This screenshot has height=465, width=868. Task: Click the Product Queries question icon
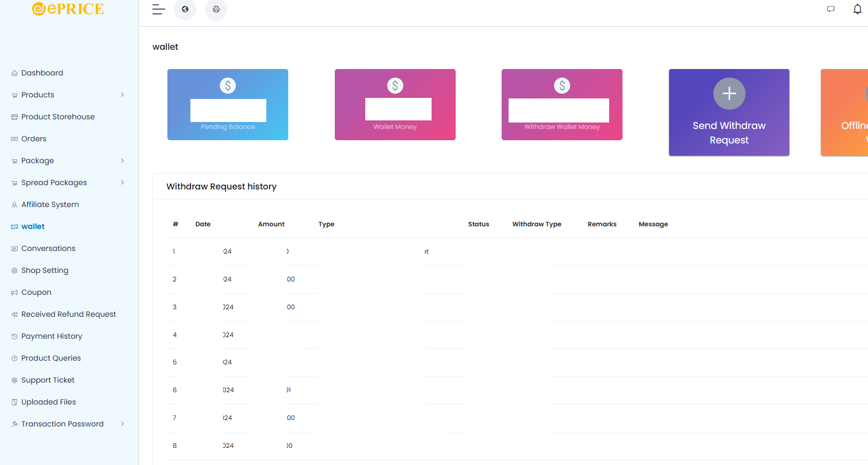pyautogui.click(x=14, y=359)
